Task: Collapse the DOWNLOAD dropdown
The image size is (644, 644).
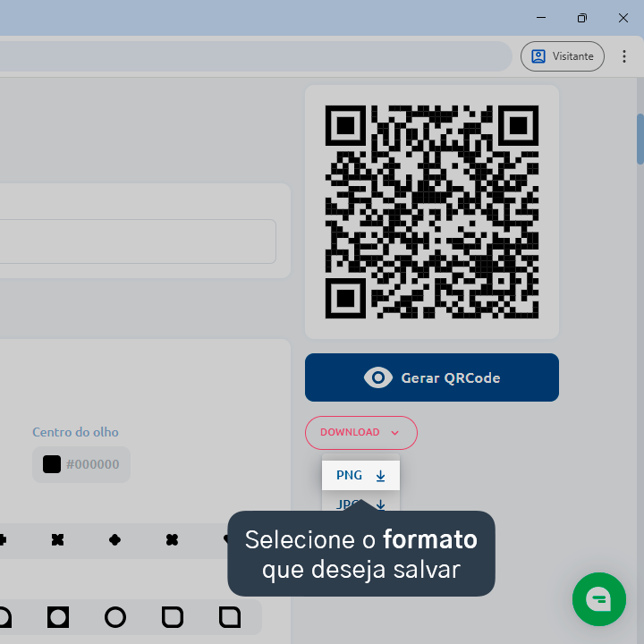Action: pos(361,433)
